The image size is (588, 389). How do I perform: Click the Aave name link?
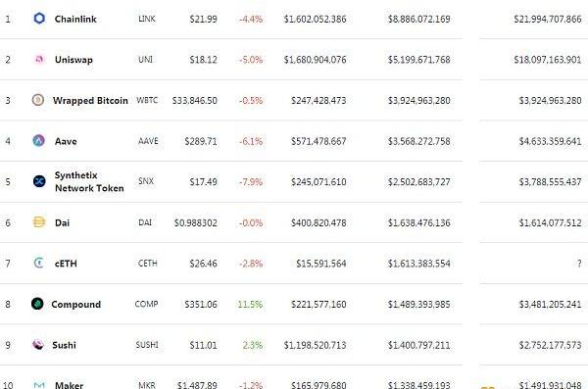66,141
